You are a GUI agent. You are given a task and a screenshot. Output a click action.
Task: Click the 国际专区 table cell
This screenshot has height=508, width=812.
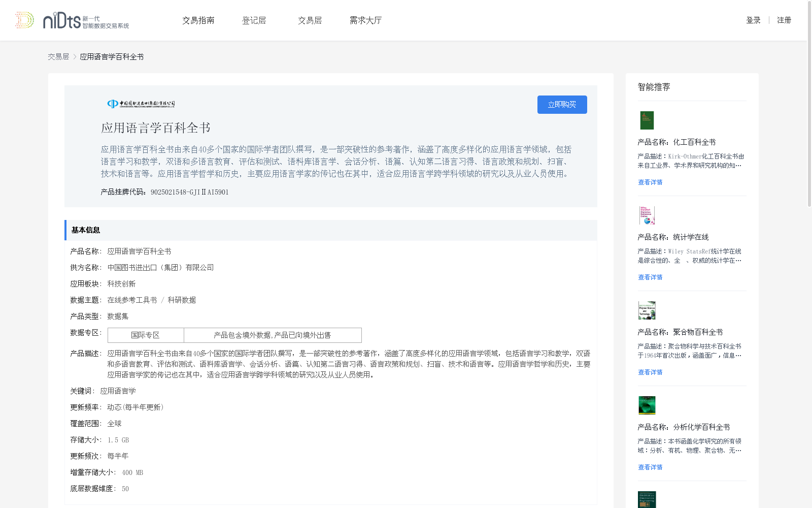pos(146,335)
